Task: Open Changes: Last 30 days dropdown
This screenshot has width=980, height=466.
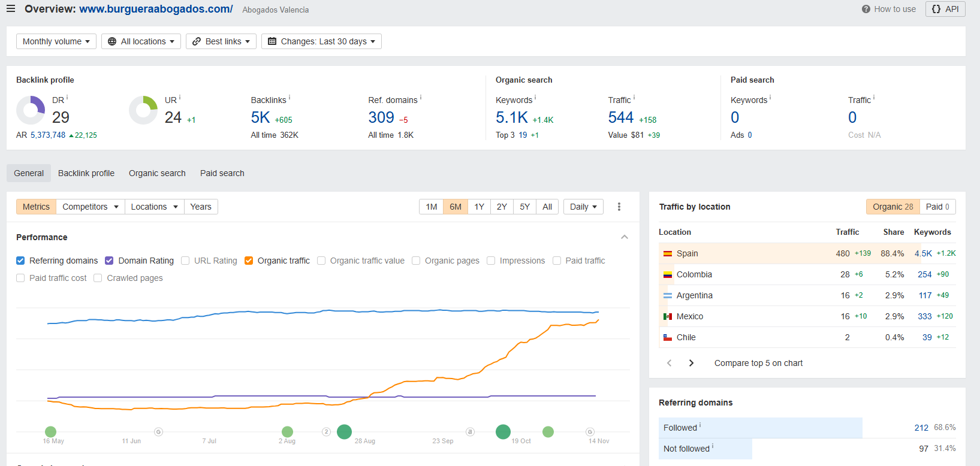Action: click(321, 41)
